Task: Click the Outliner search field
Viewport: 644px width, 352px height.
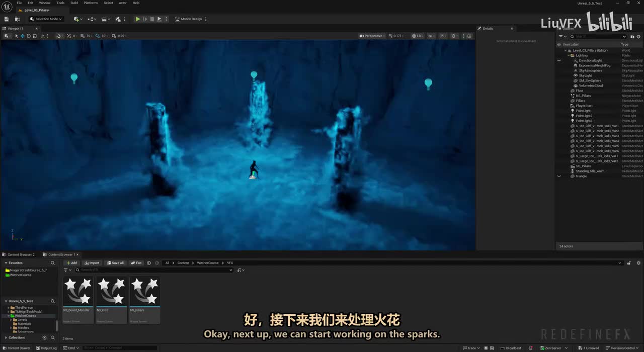Action: click(x=599, y=36)
